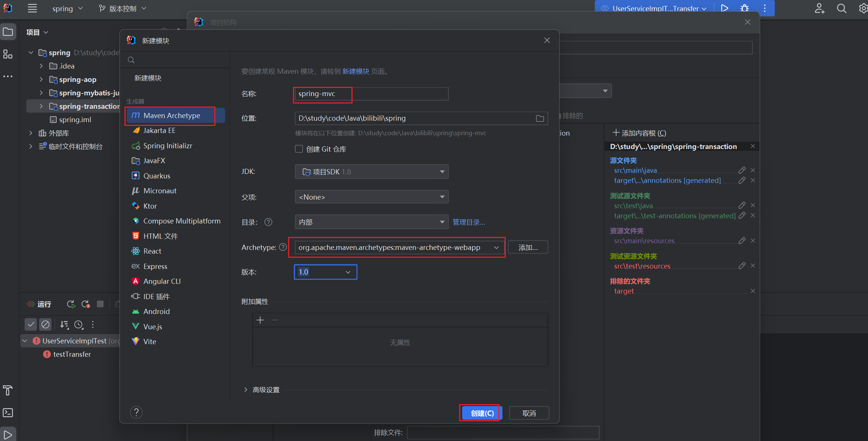The width and height of the screenshot is (868, 441).
Task: Open the Run tool window icon
Action: click(x=8, y=434)
